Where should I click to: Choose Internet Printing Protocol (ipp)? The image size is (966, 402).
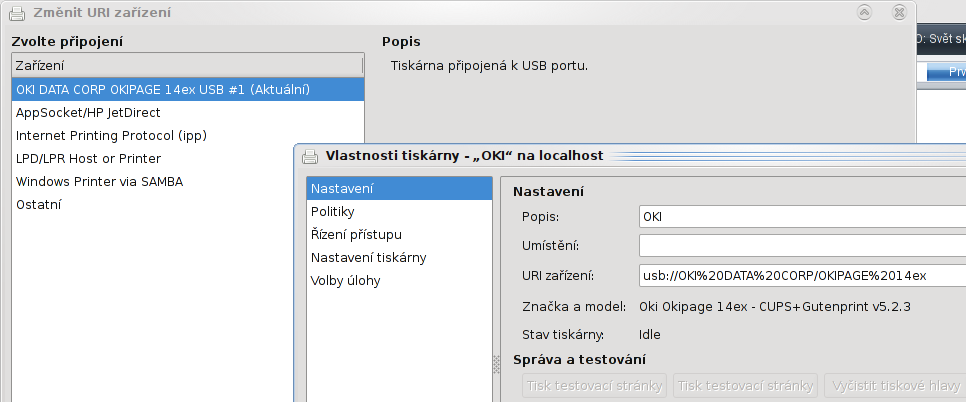[x=188, y=135]
